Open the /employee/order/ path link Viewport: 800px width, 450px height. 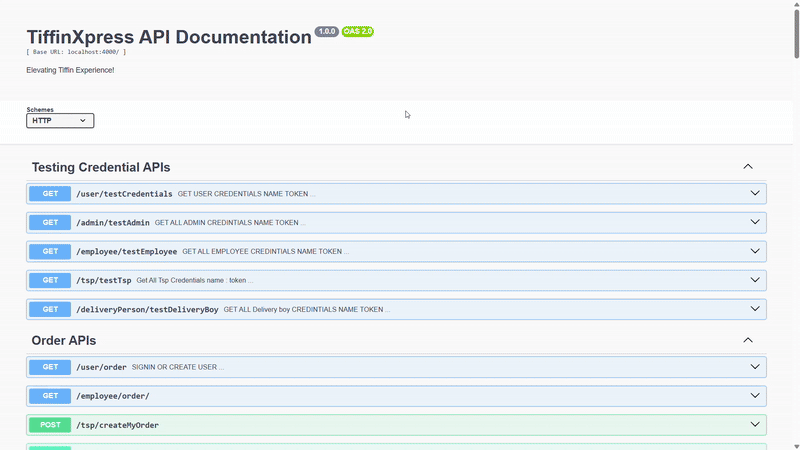[113, 396]
